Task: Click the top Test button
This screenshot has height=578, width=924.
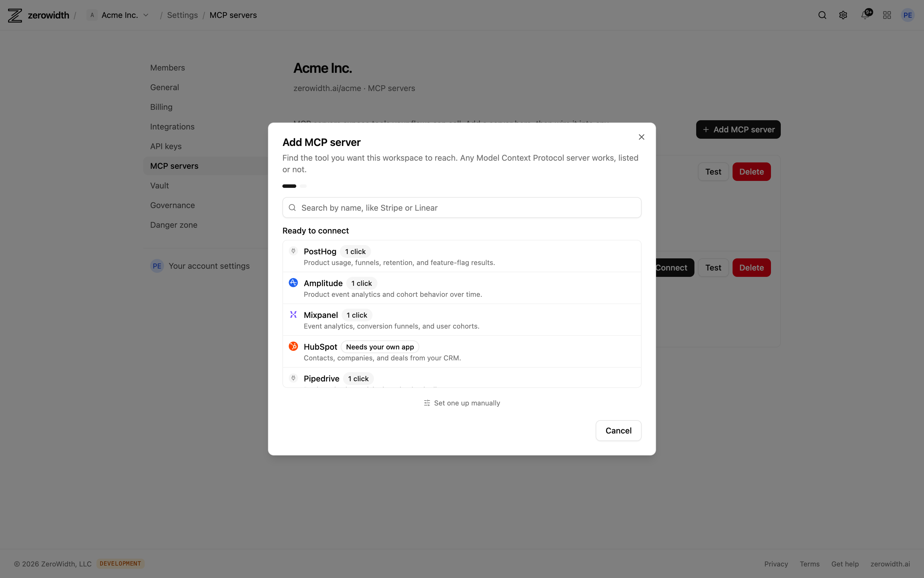Action: click(x=713, y=172)
